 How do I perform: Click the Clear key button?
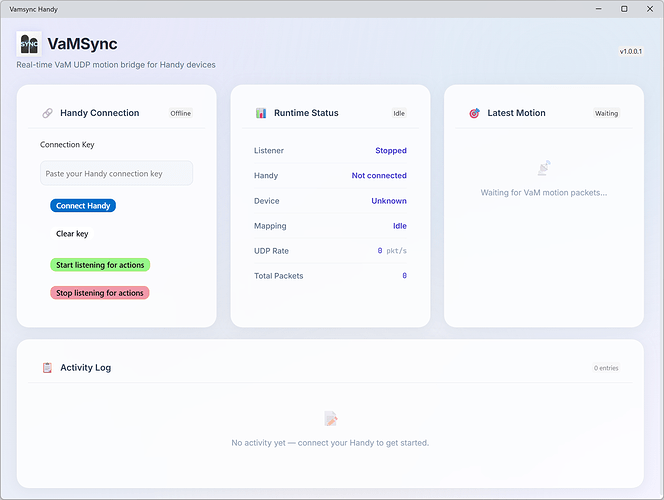tap(72, 234)
